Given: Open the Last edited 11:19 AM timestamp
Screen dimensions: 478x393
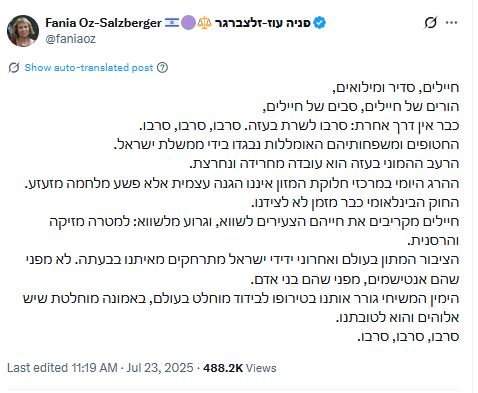Looking at the screenshot, I should click(62, 368).
